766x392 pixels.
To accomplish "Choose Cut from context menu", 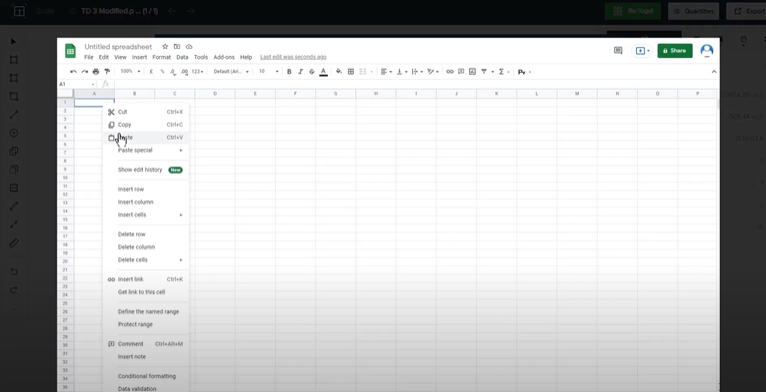I will click(x=146, y=112).
